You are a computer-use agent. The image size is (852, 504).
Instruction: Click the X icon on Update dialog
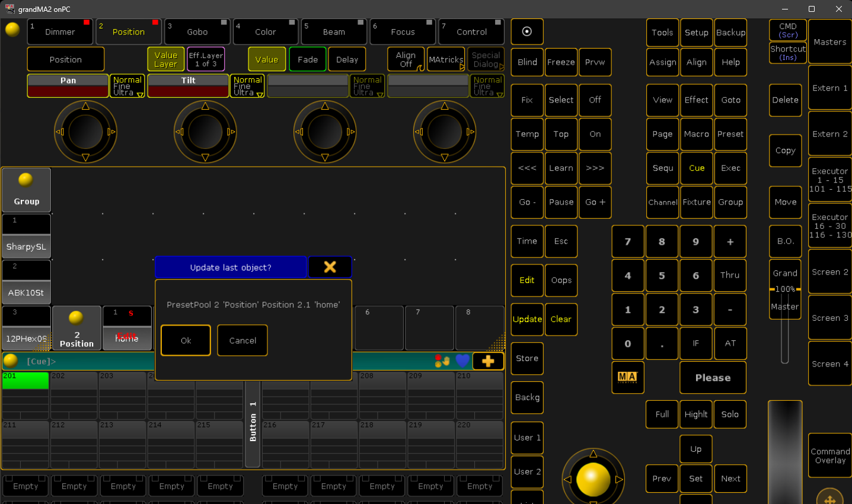point(330,267)
